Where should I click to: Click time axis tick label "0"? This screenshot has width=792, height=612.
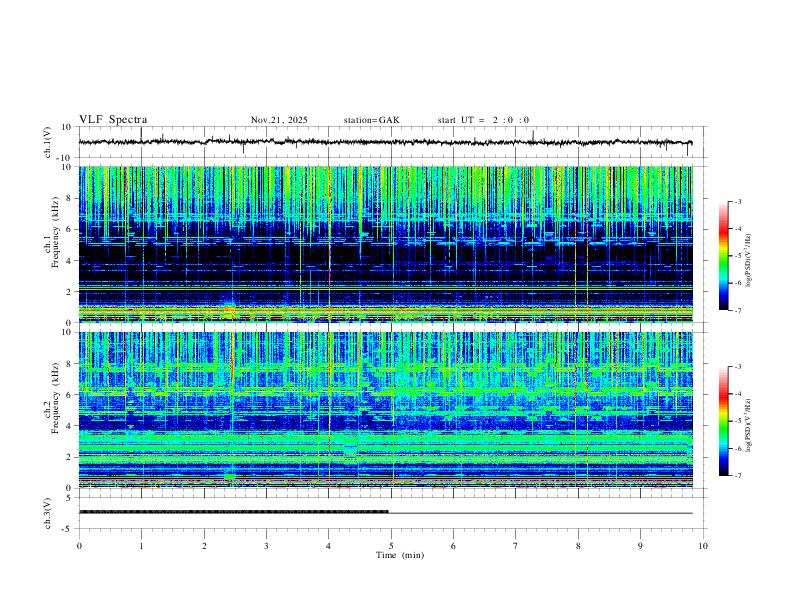[x=79, y=546]
